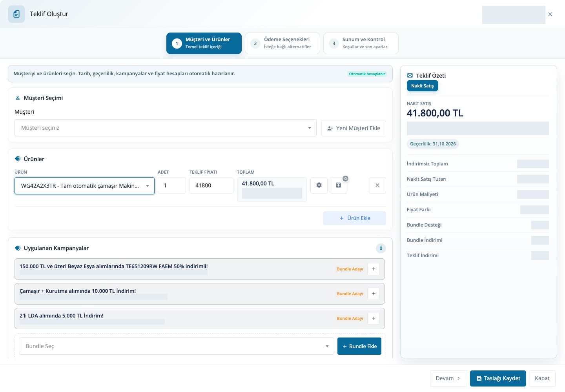Click the Bundle Adayı tag on Çamaşır campaign
This screenshot has width=565, height=392.
[x=350, y=294]
